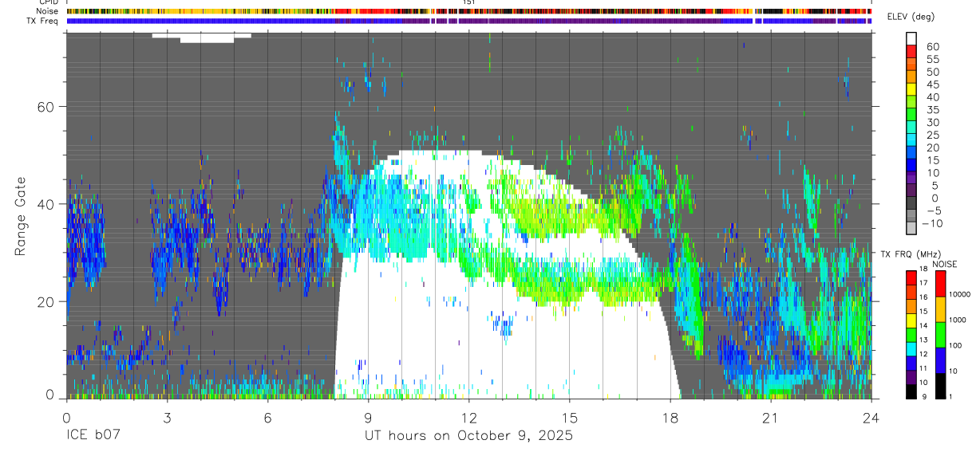Click the Noise color strip above the plot

[468, 12]
